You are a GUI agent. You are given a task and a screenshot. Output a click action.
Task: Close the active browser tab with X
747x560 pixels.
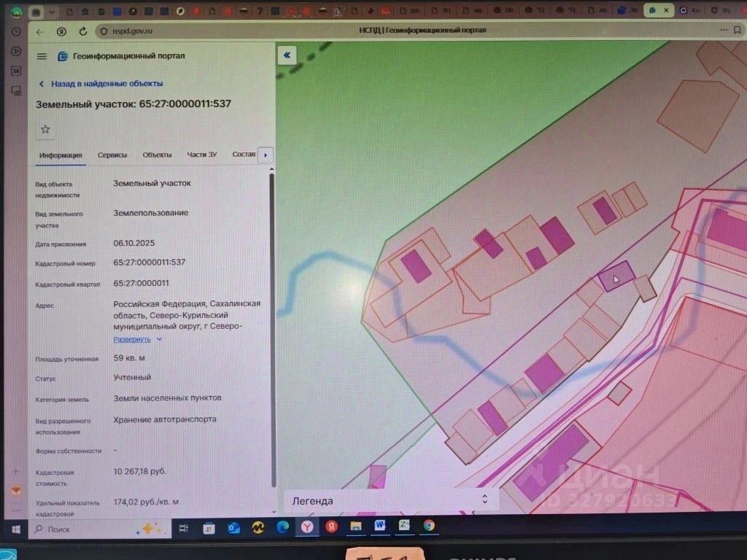tap(666, 10)
